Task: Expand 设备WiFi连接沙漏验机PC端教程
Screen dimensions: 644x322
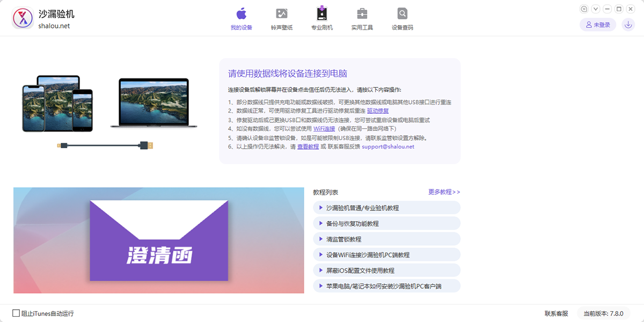Action: 386,254
